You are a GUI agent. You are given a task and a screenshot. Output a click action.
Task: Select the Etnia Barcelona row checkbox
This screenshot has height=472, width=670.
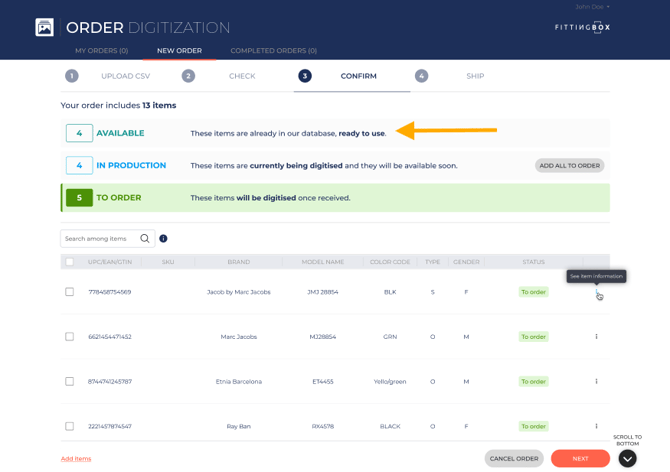70,381
